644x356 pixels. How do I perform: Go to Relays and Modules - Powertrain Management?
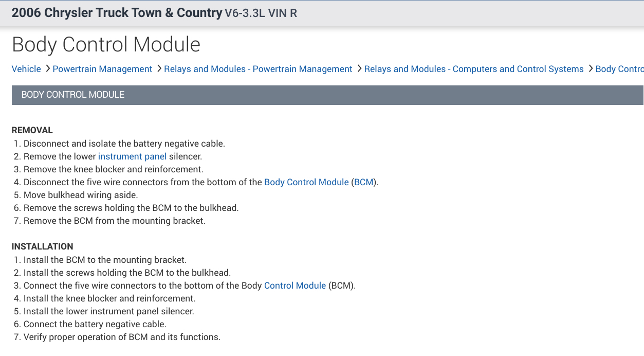click(258, 69)
